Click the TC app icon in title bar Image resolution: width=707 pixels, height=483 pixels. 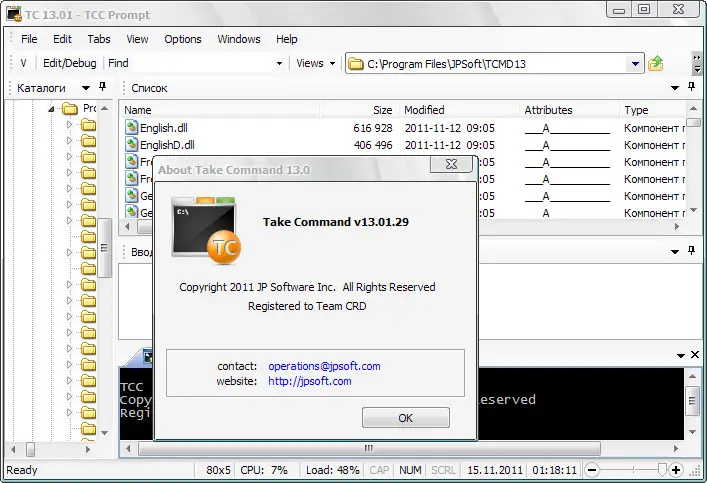[14, 14]
